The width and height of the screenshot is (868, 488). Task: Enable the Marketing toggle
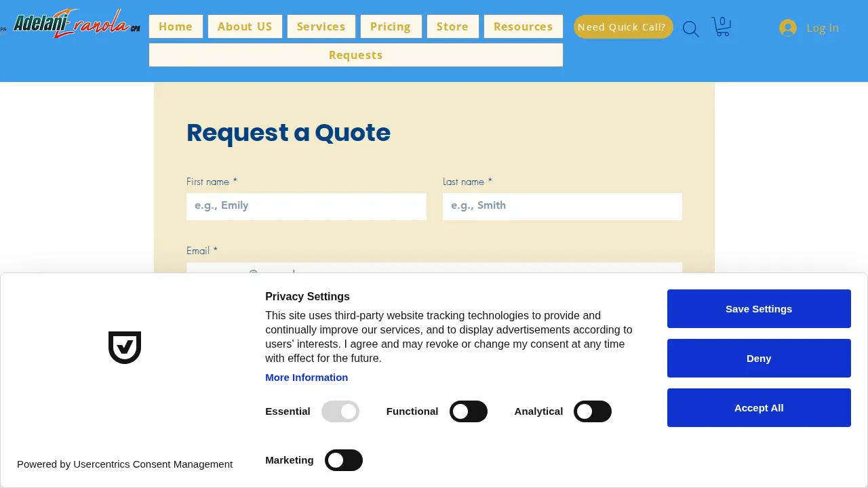(x=344, y=460)
